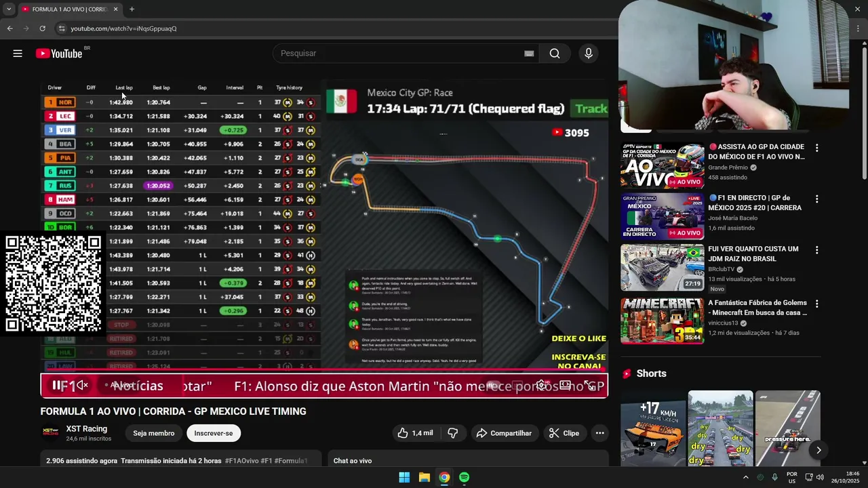
Task: Open the 27:19 JDM car video thumbnail
Action: 663,268
